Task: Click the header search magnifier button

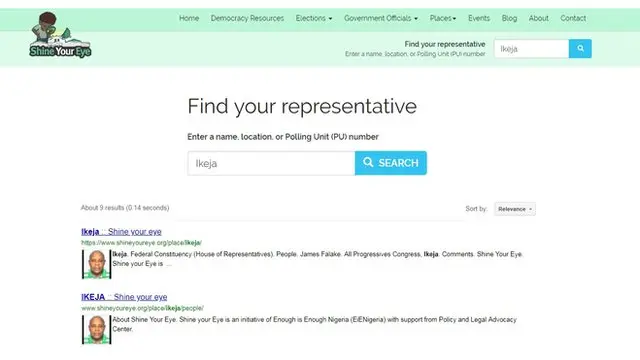Action: click(580, 49)
